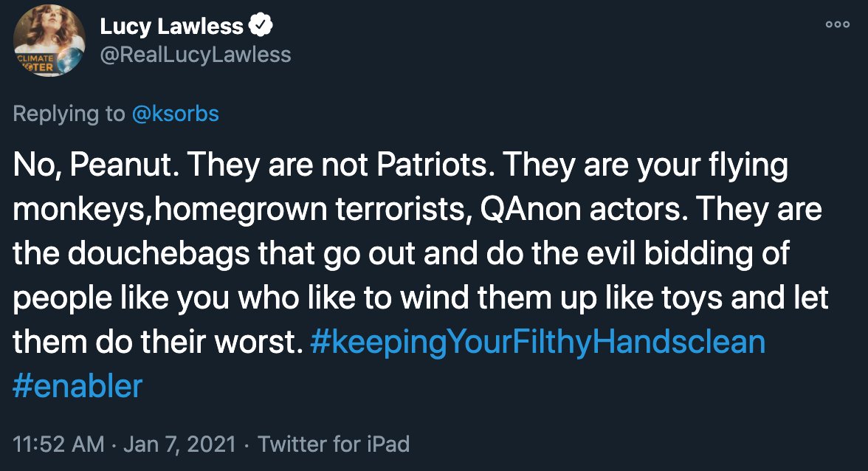Click the Climate Voter badge on the avatar

click(x=35, y=61)
